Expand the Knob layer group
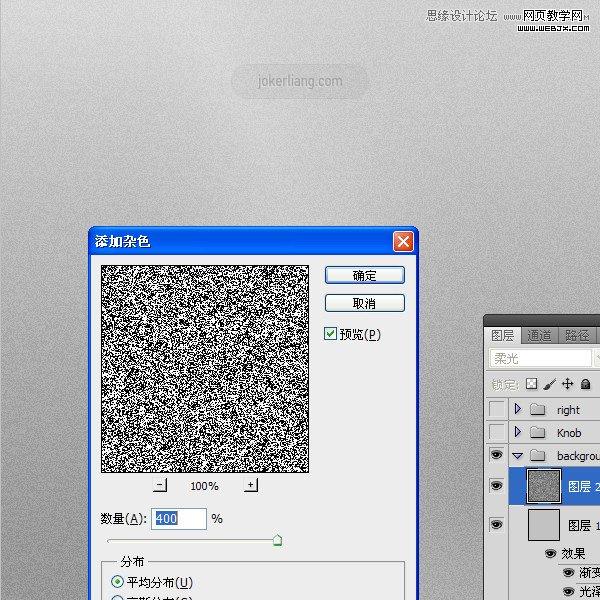The width and height of the screenshot is (600, 600). click(518, 433)
